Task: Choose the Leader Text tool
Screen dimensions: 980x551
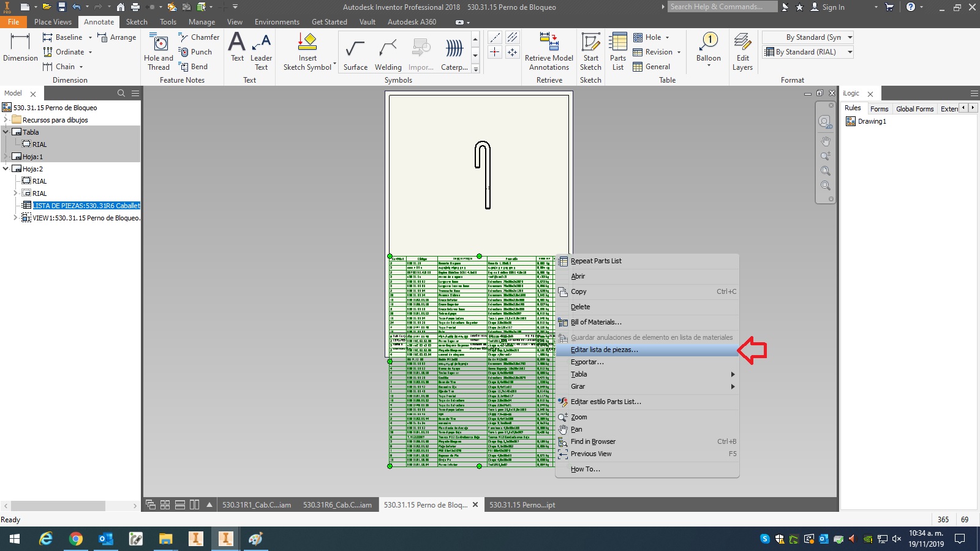Action: click(x=262, y=53)
